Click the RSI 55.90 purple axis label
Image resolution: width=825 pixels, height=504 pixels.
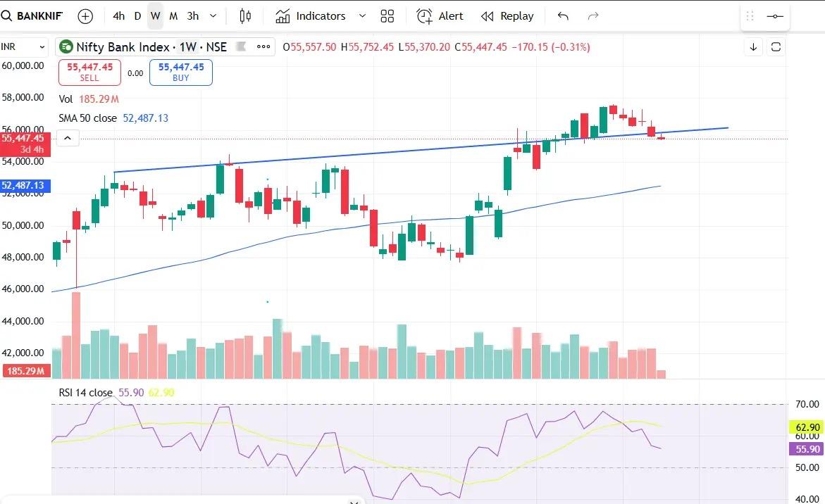(x=807, y=449)
